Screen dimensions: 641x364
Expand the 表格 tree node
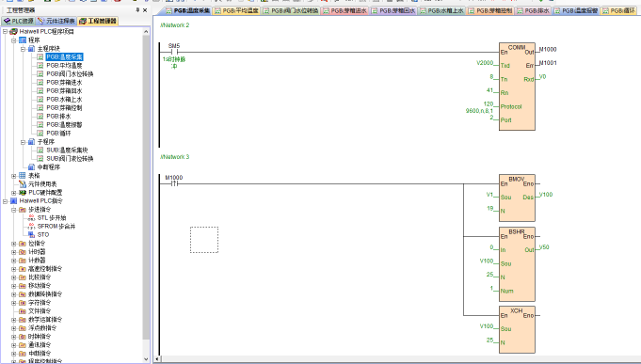[x=14, y=176]
